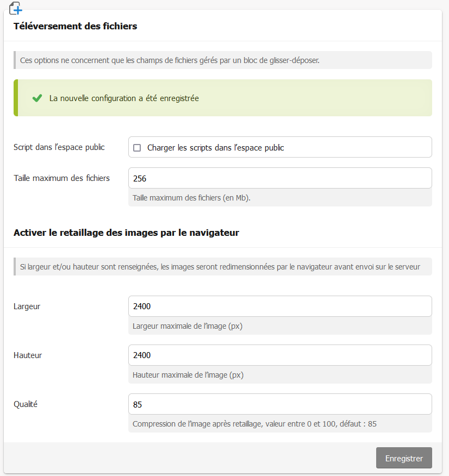Click the 'Qualité' field label
Screen dimensions: 449x476
[x=26, y=404]
